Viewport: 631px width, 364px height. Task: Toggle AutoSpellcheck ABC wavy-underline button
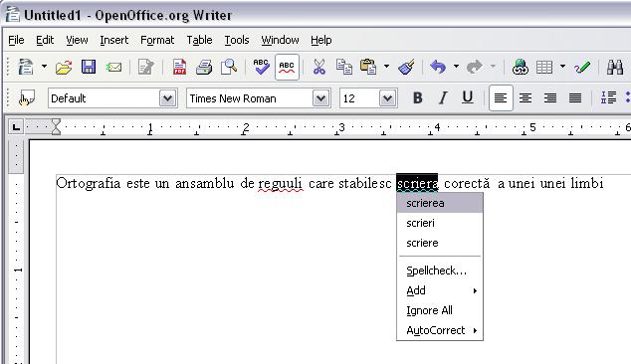coord(287,67)
